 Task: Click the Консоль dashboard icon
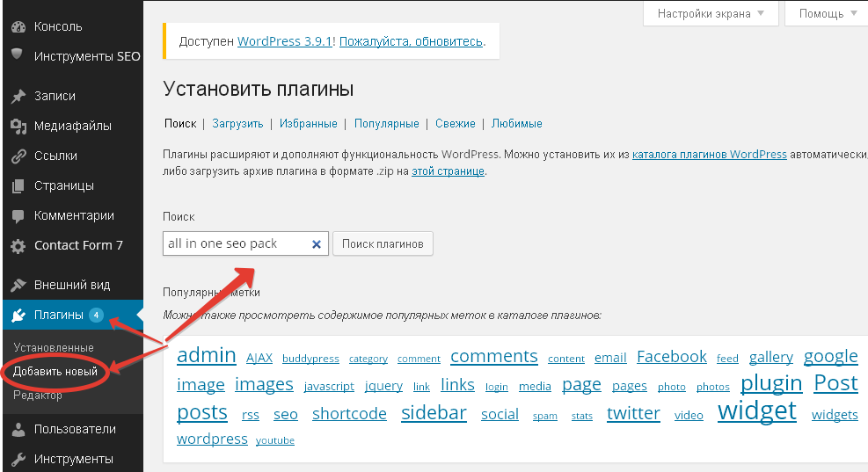coord(18,26)
